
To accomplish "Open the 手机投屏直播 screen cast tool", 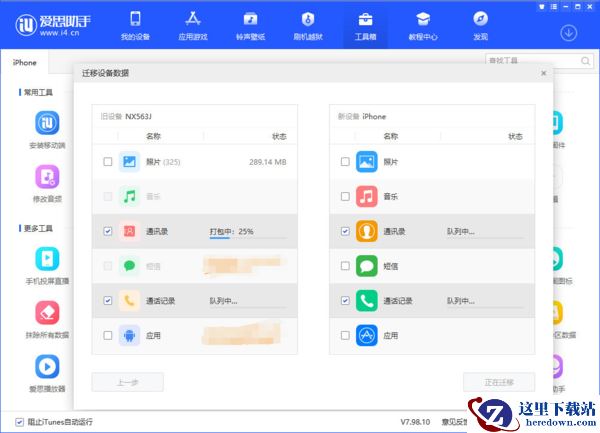I will point(47,265).
